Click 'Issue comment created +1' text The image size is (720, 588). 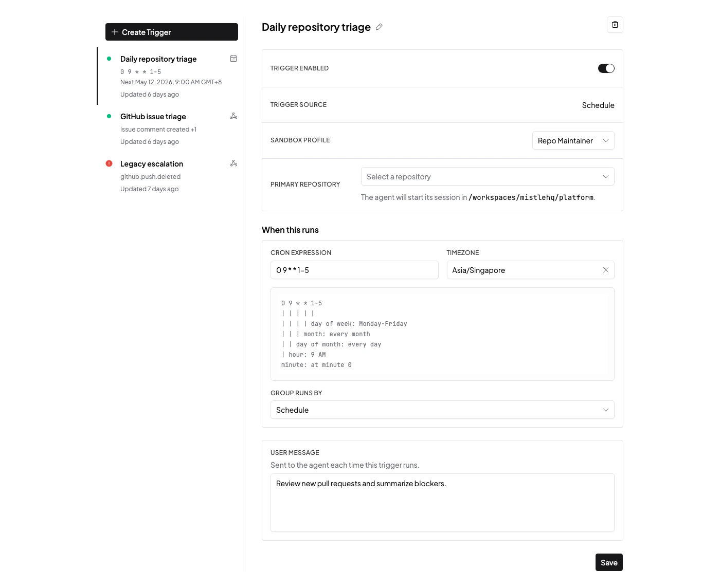tap(158, 130)
